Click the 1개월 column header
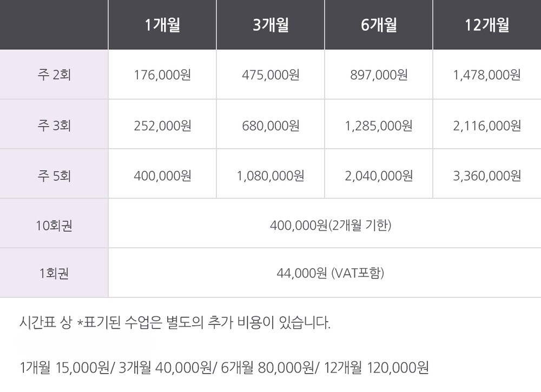The height and width of the screenshot is (392, 541). pos(162,25)
